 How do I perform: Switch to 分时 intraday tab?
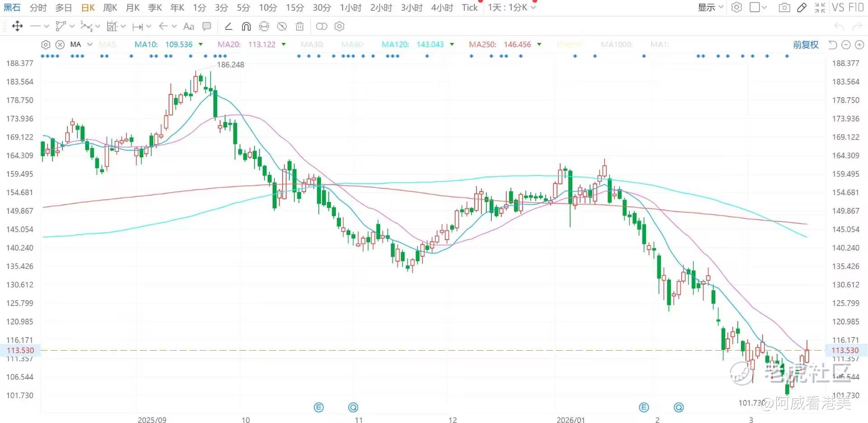pos(38,8)
